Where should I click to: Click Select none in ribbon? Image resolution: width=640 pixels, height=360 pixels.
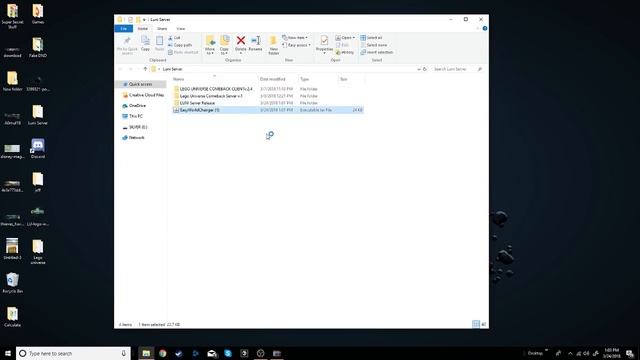[373, 45]
